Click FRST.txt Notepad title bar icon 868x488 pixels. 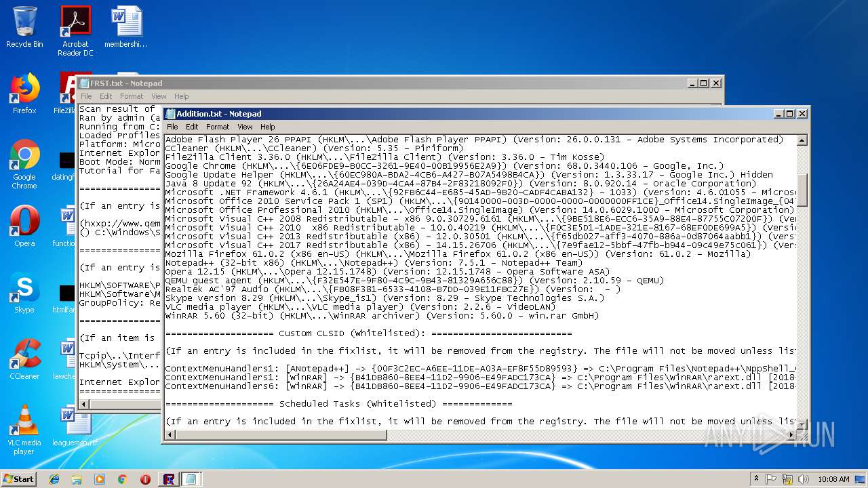(85, 83)
